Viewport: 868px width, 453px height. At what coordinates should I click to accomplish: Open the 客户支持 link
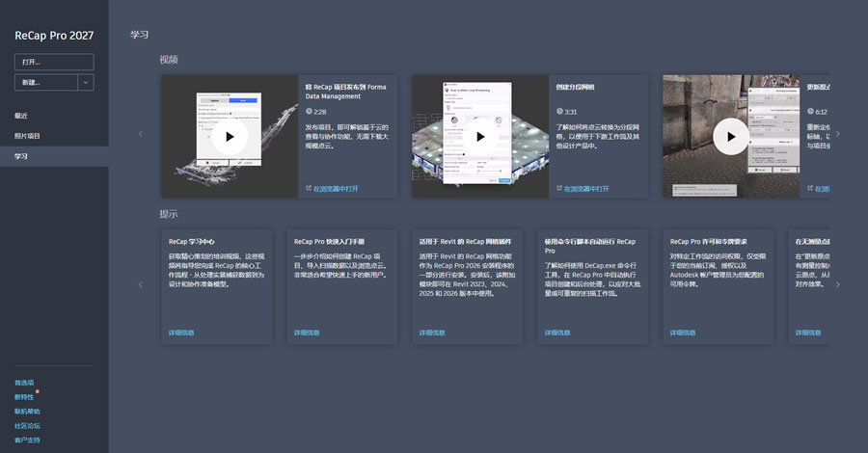point(27,440)
